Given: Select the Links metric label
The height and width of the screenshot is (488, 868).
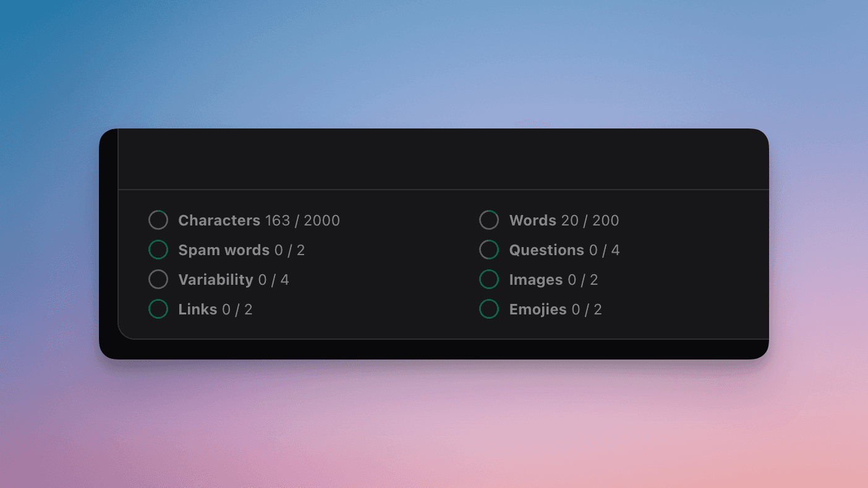Looking at the screenshot, I should 198,309.
